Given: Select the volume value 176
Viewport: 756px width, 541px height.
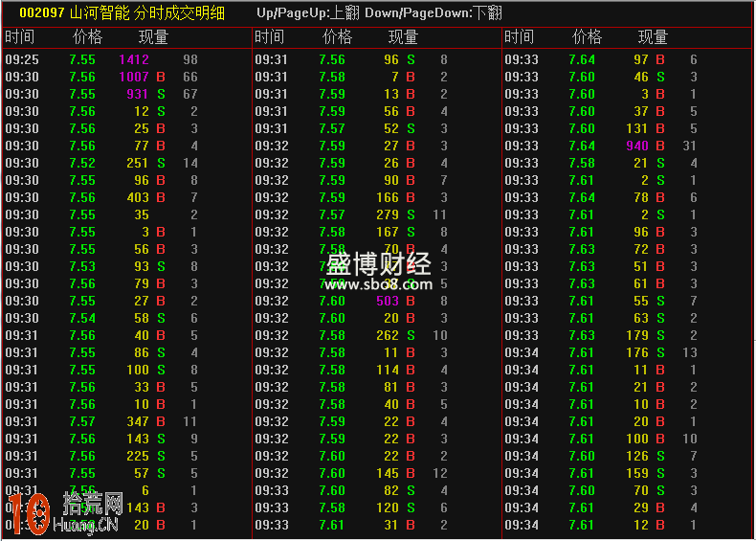Looking at the screenshot, I should click(637, 352).
